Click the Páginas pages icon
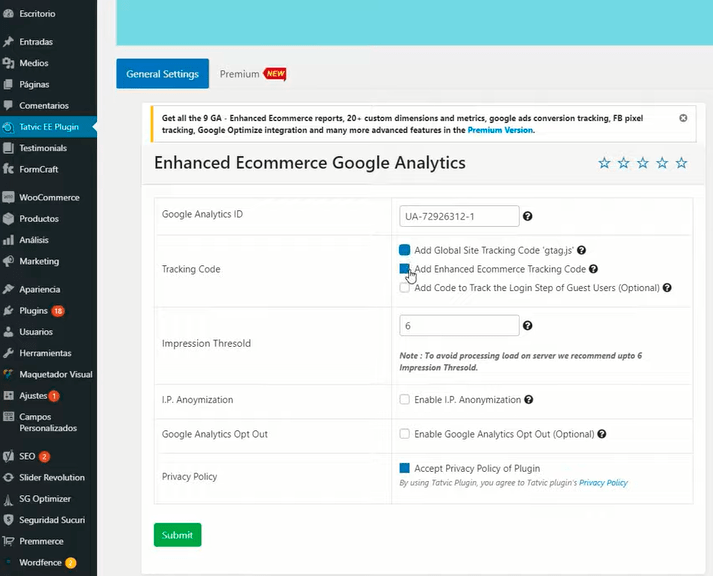The image size is (713, 576). (x=8, y=85)
